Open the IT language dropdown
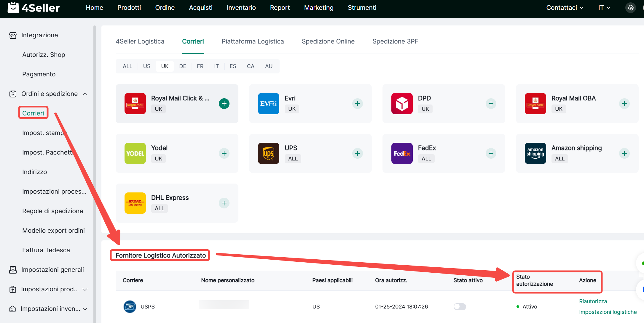Screen dimensions: 644x323 [x=604, y=8]
